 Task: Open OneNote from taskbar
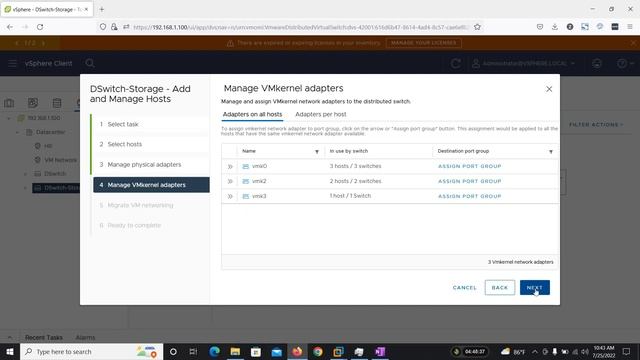click(380, 351)
